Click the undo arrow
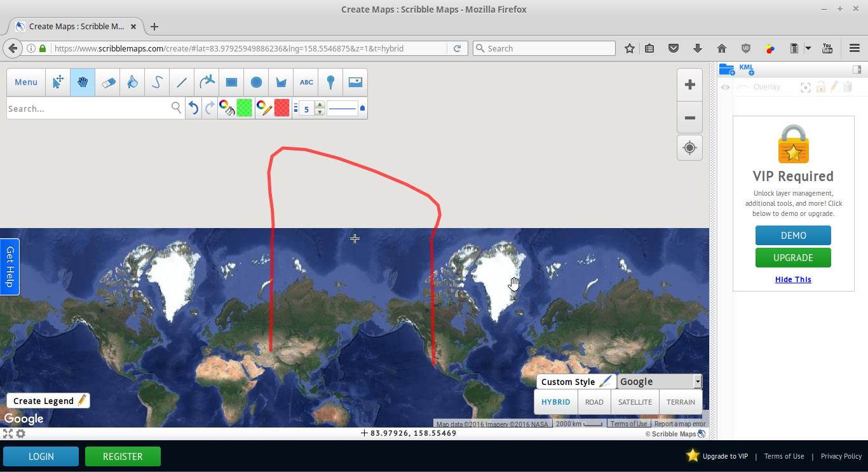The image size is (868, 472). coord(194,109)
